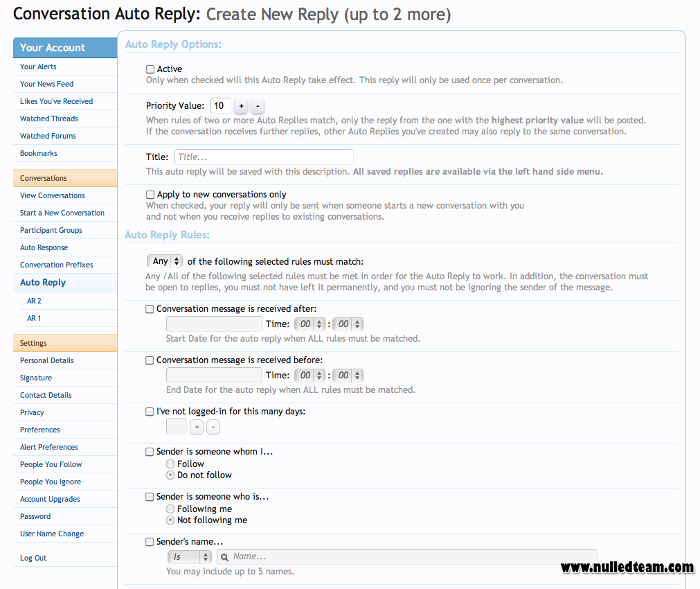Select the Do not follow radio option
This screenshot has height=589, width=700.
170,475
